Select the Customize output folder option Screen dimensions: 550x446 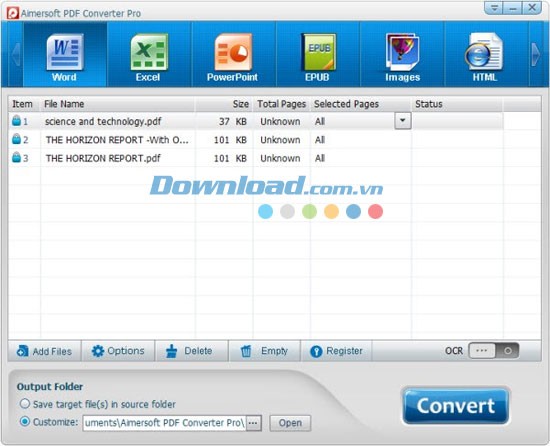click(x=25, y=421)
